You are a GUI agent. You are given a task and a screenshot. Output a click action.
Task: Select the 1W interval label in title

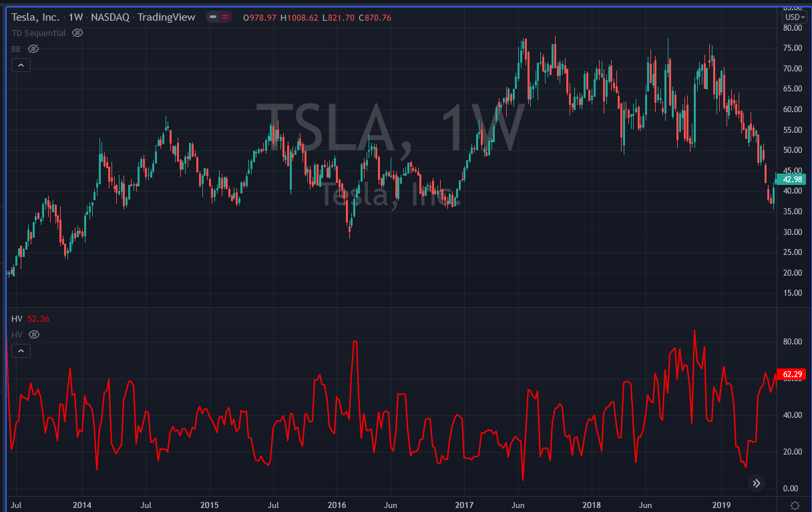pyautogui.click(x=75, y=17)
